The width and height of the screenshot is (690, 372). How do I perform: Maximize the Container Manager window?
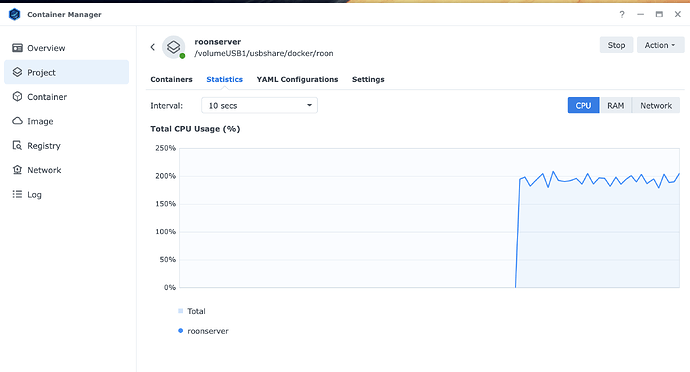[659, 15]
